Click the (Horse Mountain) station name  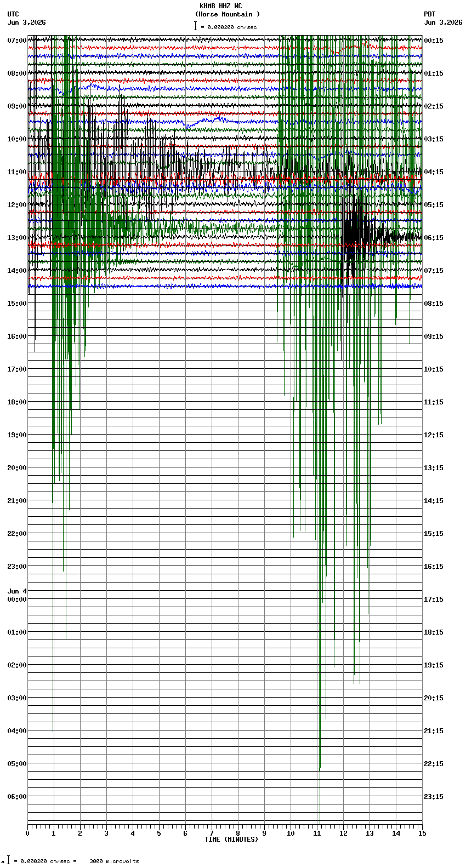(228, 14)
